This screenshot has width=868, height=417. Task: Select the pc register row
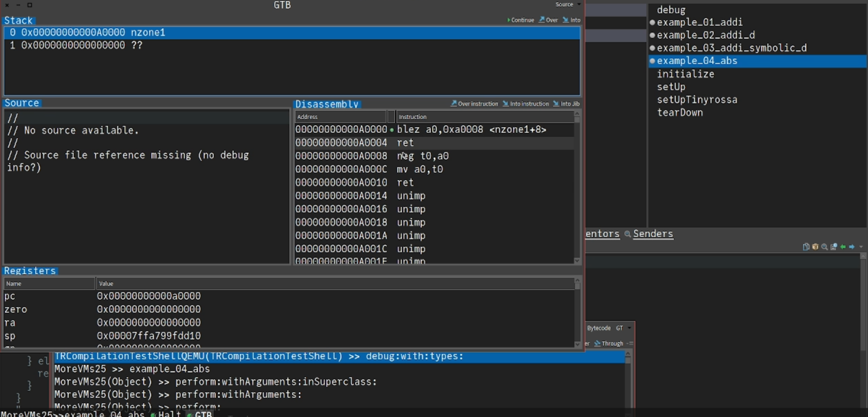[x=289, y=296]
